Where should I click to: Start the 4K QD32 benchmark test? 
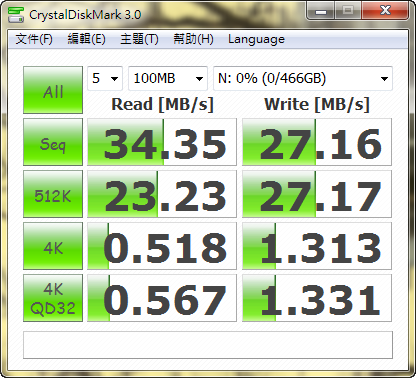[x=53, y=298]
